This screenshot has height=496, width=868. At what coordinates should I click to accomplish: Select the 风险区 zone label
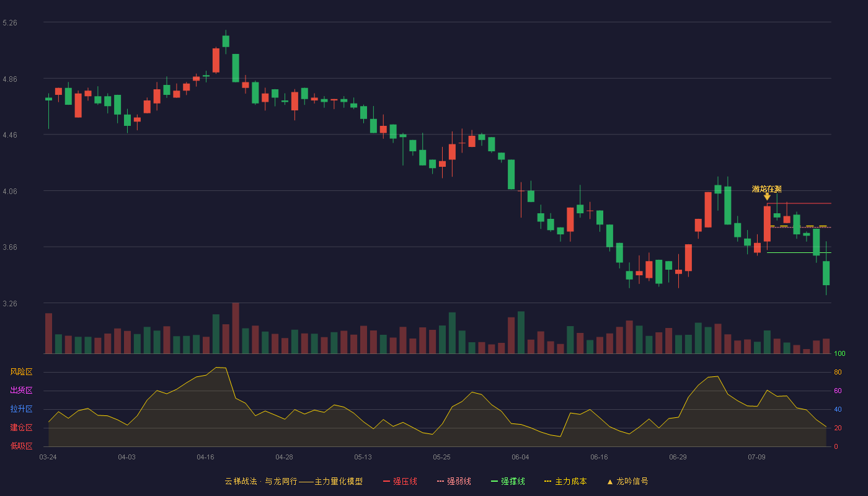(x=21, y=372)
